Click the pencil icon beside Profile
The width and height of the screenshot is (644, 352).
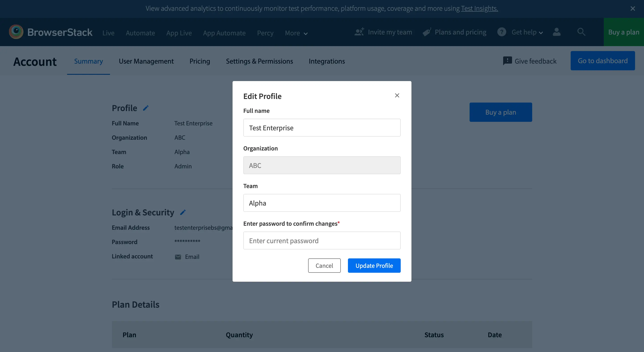[x=146, y=108]
